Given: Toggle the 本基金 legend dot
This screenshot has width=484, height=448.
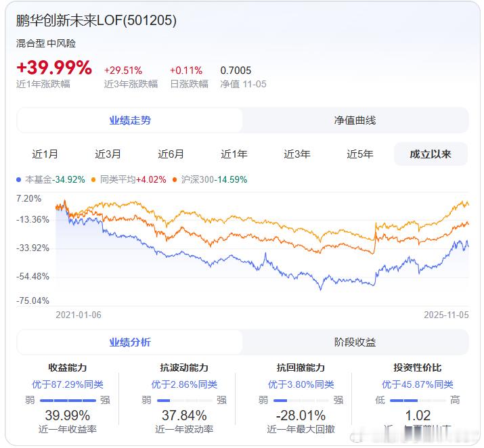Looking at the screenshot, I should (x=18, y=179).
